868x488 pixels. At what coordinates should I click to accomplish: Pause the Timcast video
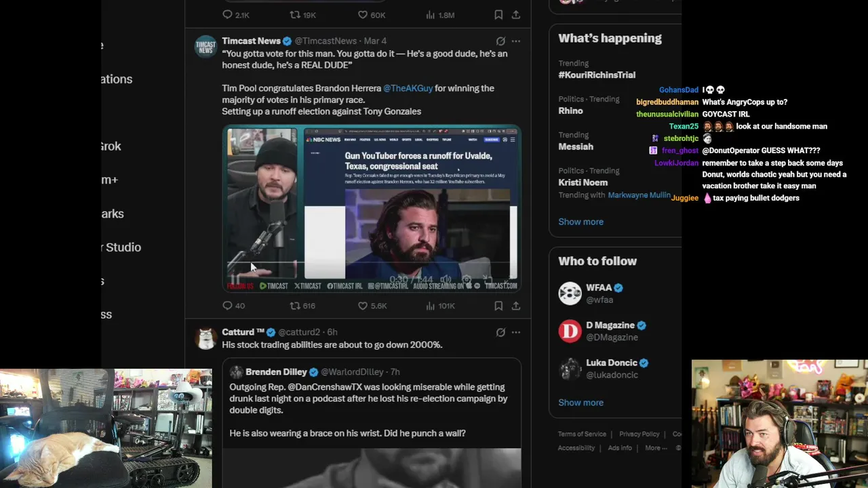(x=235, y=279)
